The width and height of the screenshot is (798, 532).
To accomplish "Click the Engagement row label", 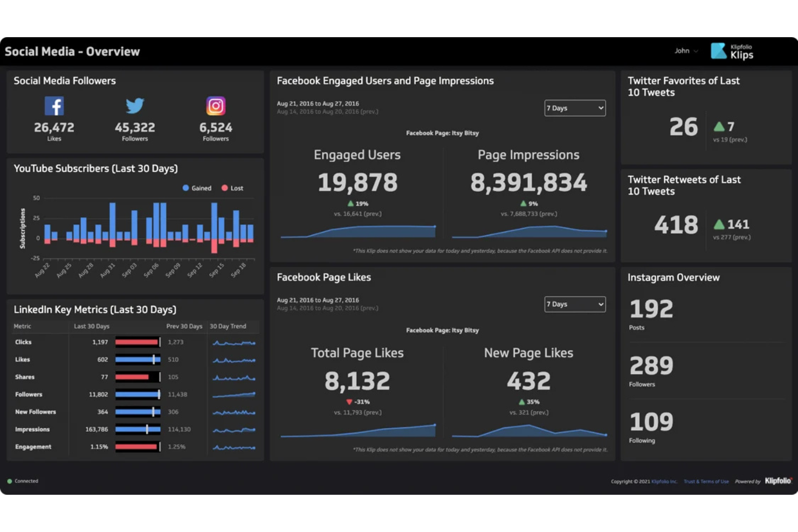I will pyautogui.click(x=33, y=447).
